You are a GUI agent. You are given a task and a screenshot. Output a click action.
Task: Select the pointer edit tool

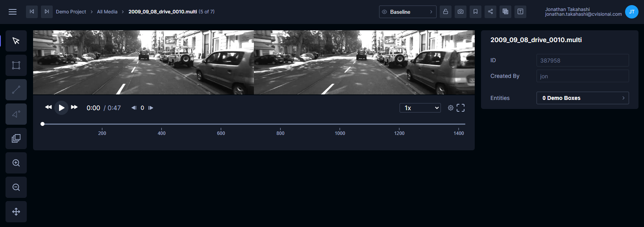[x=16, y=41]
